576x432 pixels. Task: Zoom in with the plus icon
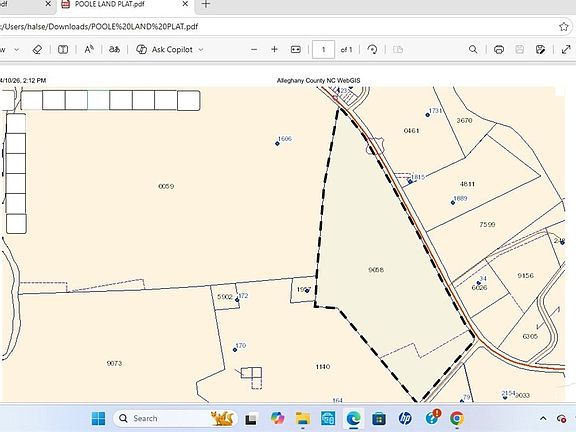[274, 49]
